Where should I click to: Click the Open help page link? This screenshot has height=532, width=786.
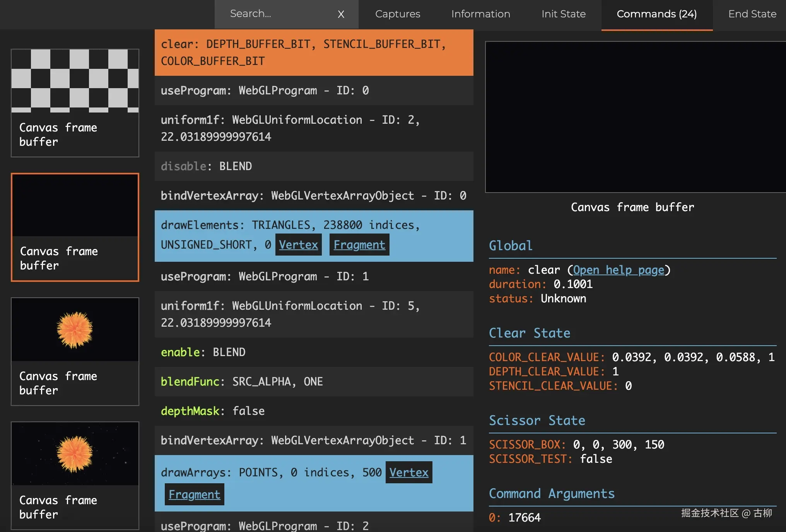click(x=618, y=270)
